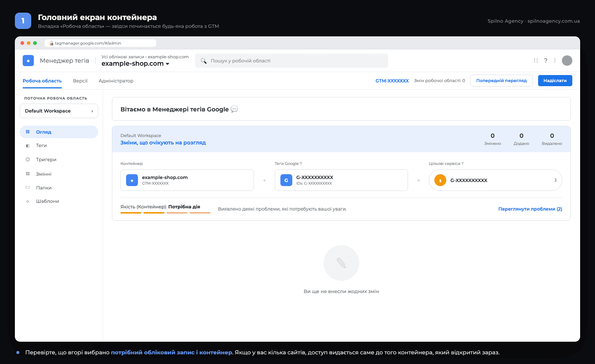
Task: Switch to the Версії tab
Action: pos(80,81)
